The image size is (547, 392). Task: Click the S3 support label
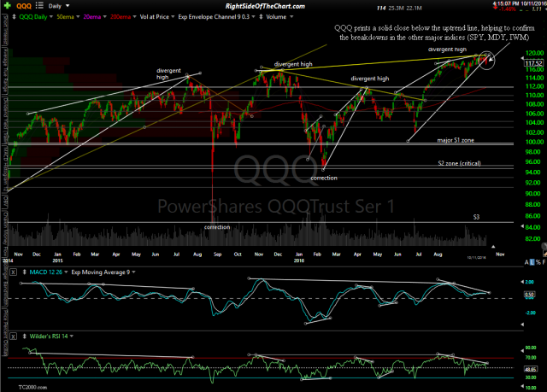tap(476, 217)
